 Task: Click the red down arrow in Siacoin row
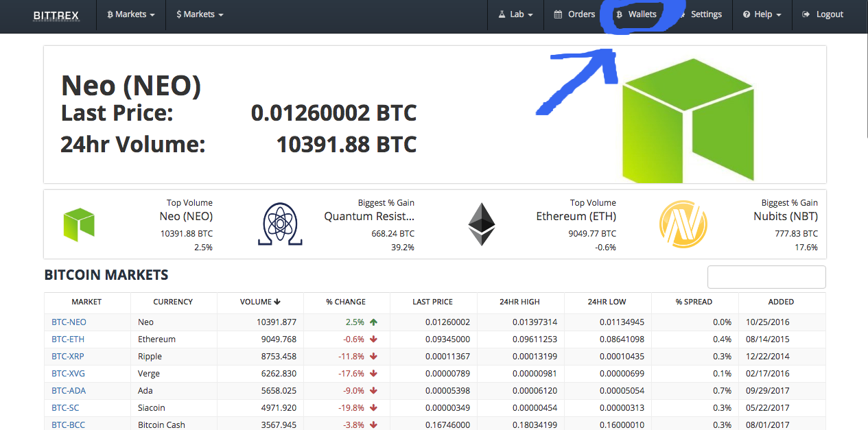373,408
